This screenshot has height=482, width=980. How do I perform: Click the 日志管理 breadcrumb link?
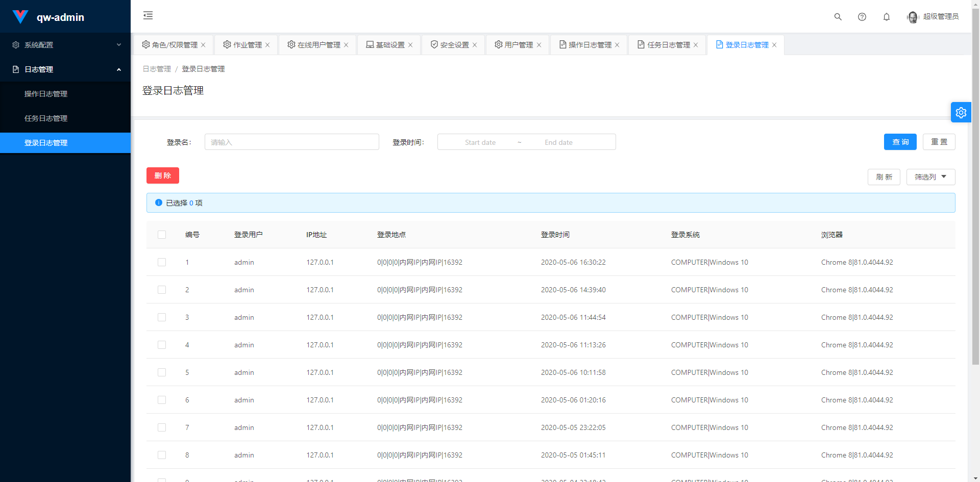click(157, 69)
